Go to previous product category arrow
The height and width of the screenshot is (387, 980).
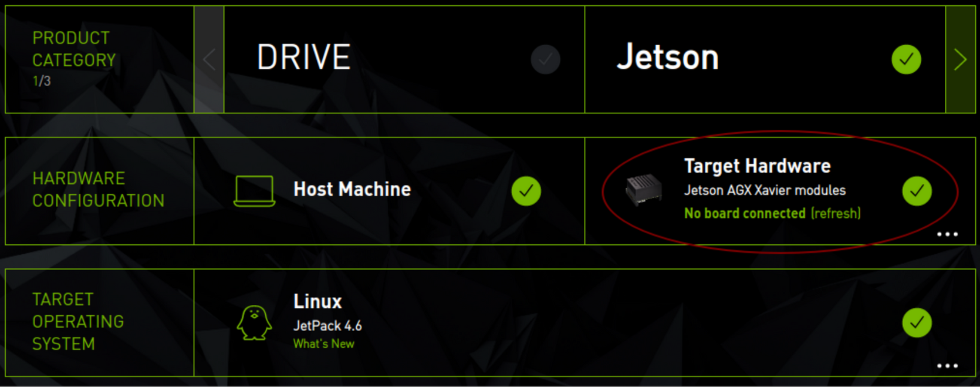point(209,59)
